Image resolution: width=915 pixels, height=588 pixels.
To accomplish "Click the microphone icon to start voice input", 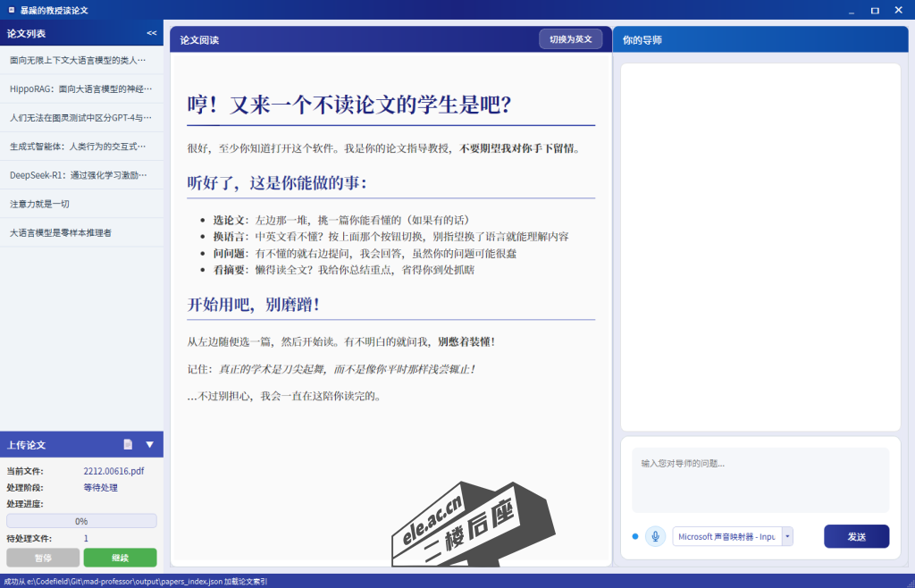I will click(x=654, y=536).
